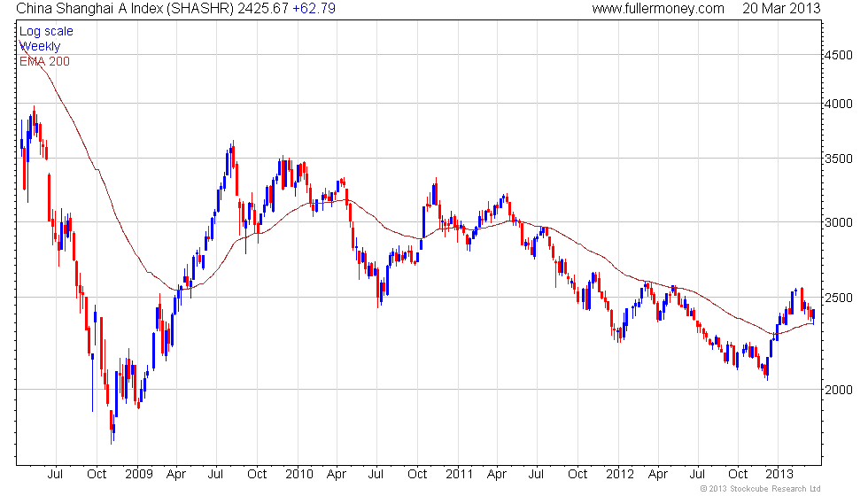This screenshot has width=868, height=496.
Task: Select the 2000 price axis label
Action: (x=838, y=389)
